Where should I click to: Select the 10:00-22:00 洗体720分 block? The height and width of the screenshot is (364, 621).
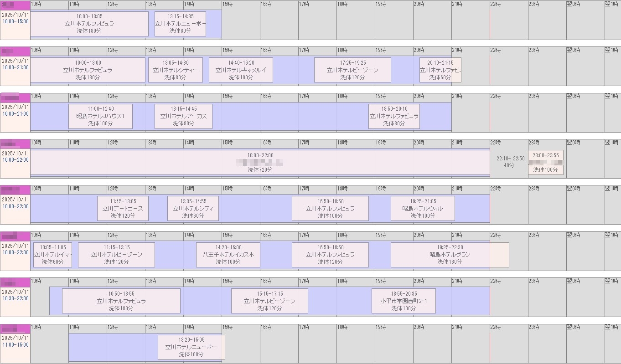click(x=260, y=163)
